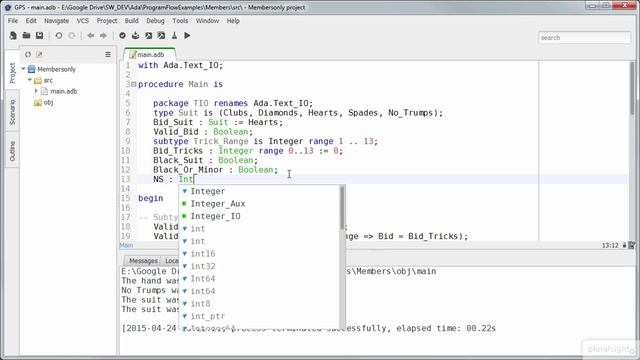Open the Build menu
Image resolution: width=640 pixels, height=360 pixels.
click(131, 21)
